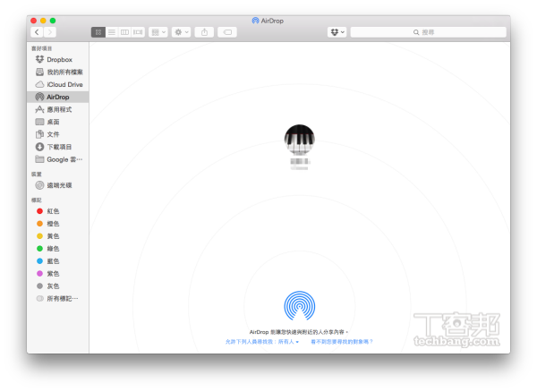Click 允許下列人員尋找我 discovery setting link

[262, 342]
